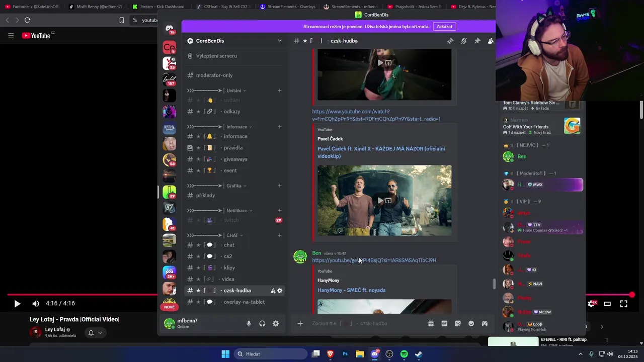This screenshot has width=644, height=362.
Task: Open GIF picker in message bar
Action: tap(444, 323)
